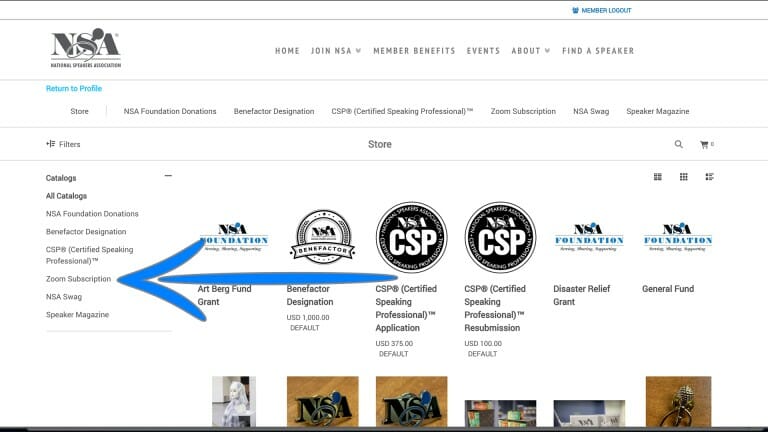
Task: Click Art Berg Fund Grant title
Action: tap(224, 295)
